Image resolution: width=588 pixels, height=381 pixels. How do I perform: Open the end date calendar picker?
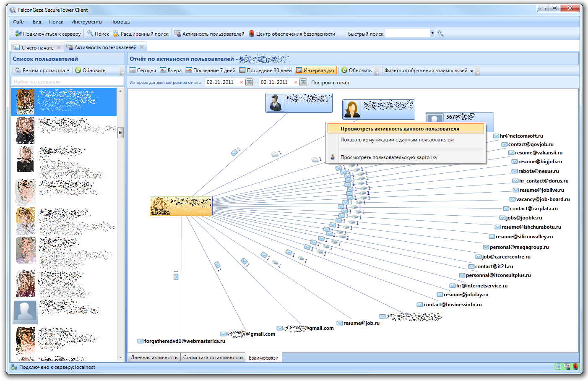[303, 82]
